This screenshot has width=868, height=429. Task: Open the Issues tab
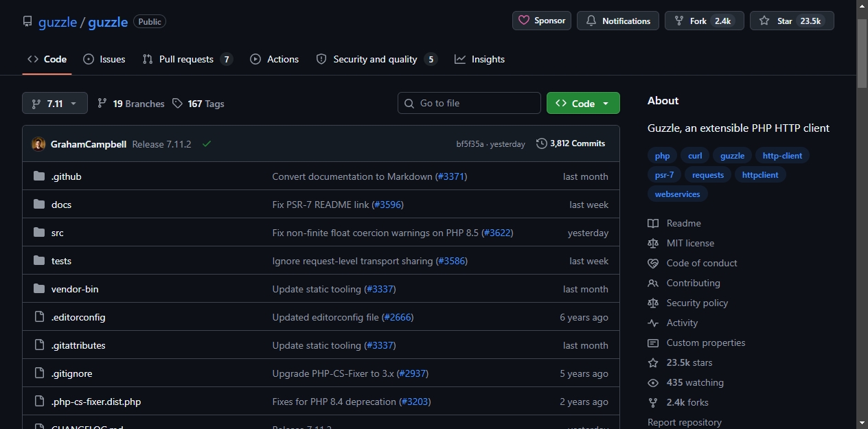[104, 59]
